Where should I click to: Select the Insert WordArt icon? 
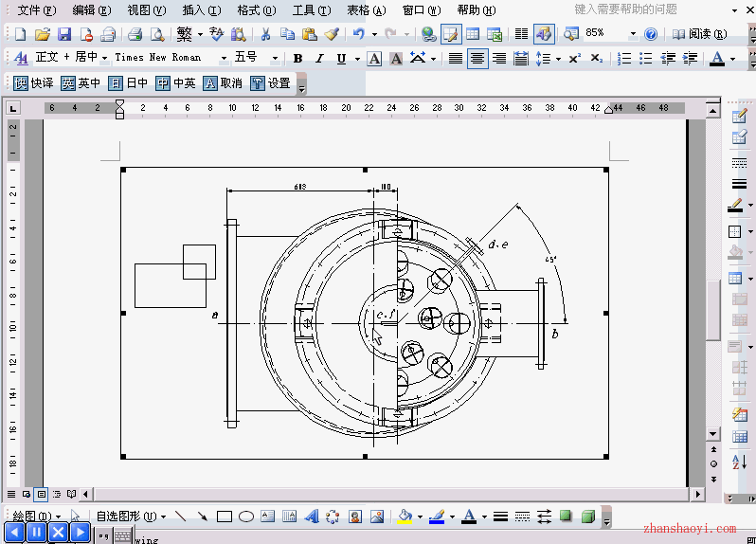312,517
